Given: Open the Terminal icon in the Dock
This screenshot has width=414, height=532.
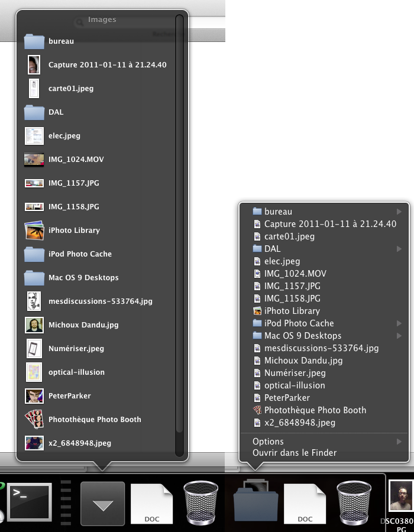Looking at the screenshot, I should coord(29,501).
